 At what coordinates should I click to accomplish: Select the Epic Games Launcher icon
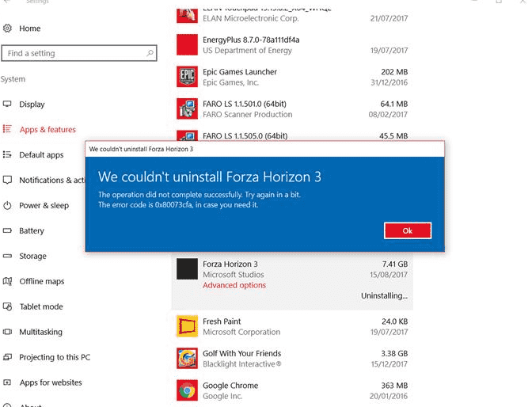click(x=187, y=77)
